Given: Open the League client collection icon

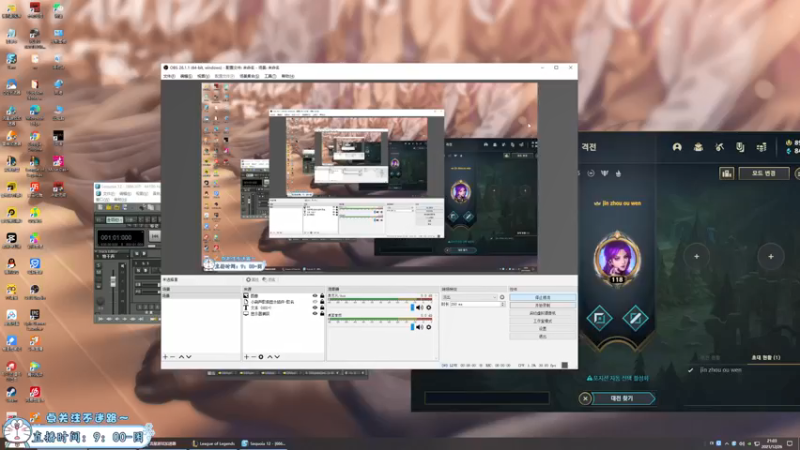Looking at the screenshot, I should point(698,147).
